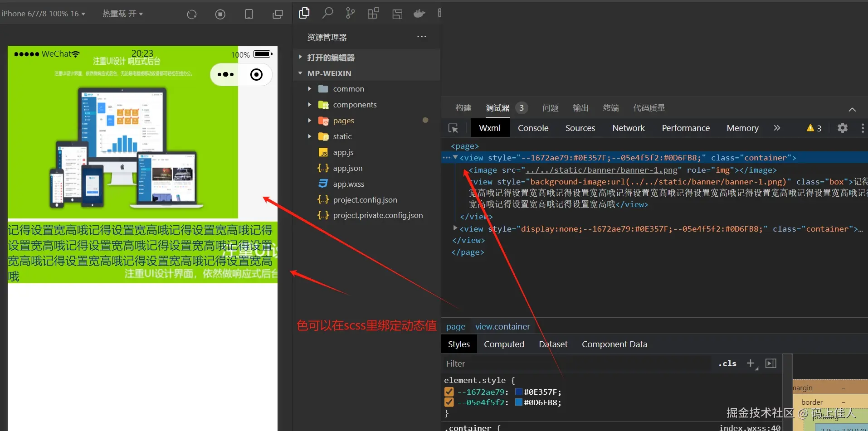
Task: Open project.config.json file
Action: click(365, 200)
